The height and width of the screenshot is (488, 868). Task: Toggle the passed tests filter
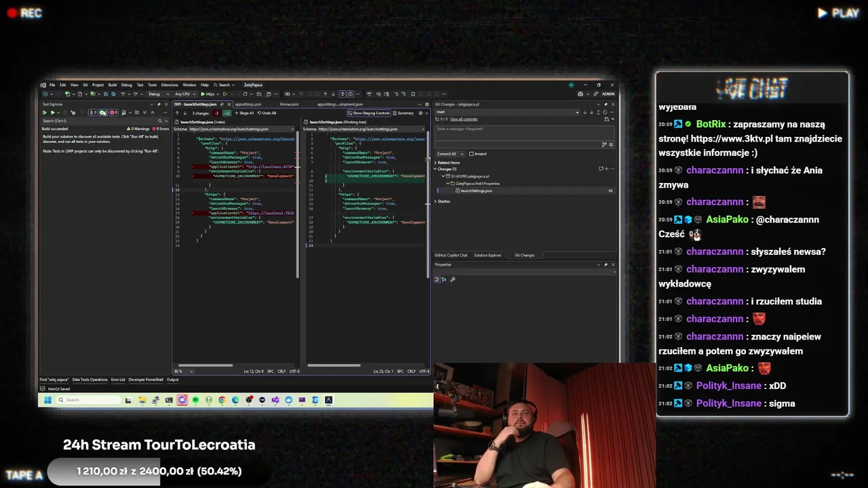pos(102,113)
